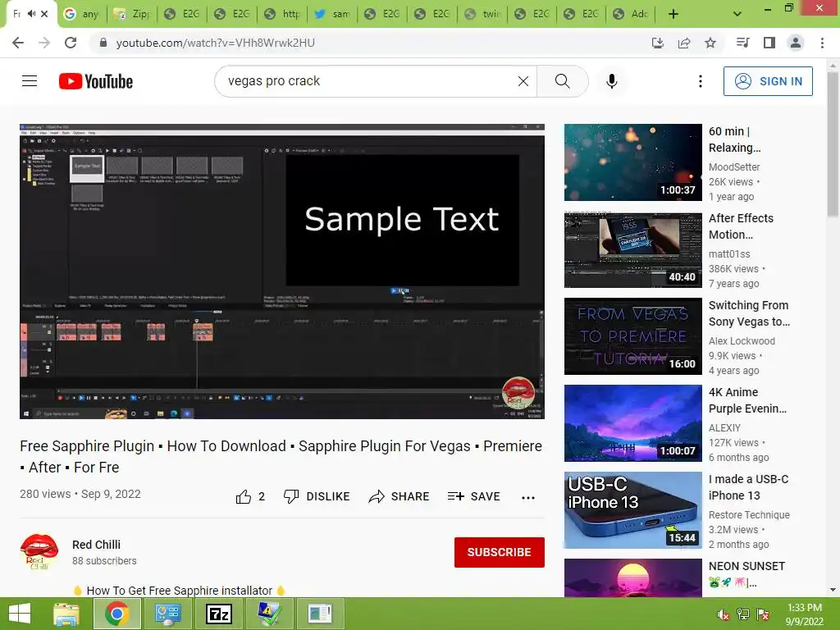Click the video player
This screenshot has width=840, height=630.
282,272
